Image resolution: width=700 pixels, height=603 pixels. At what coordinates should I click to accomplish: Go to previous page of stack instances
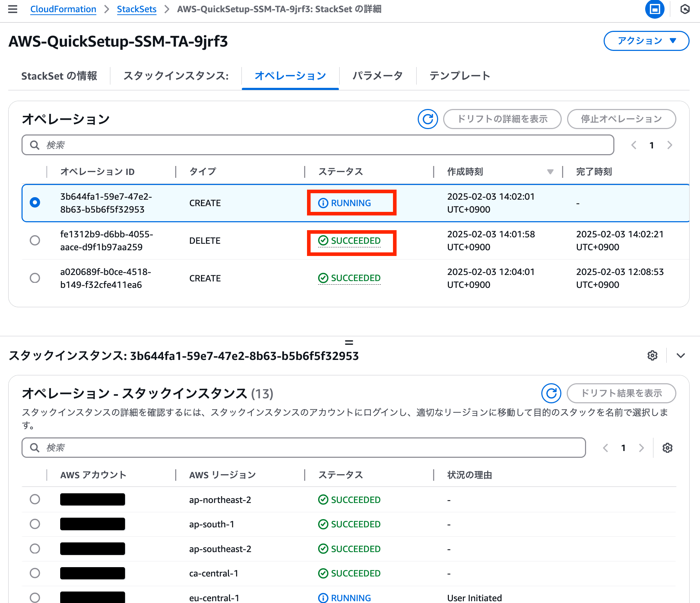pos(605,448)
